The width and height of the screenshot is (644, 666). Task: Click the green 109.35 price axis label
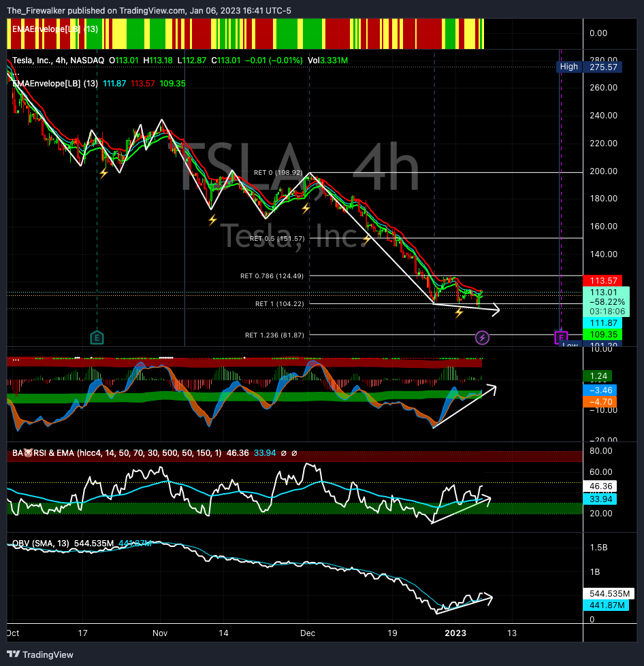602,334
